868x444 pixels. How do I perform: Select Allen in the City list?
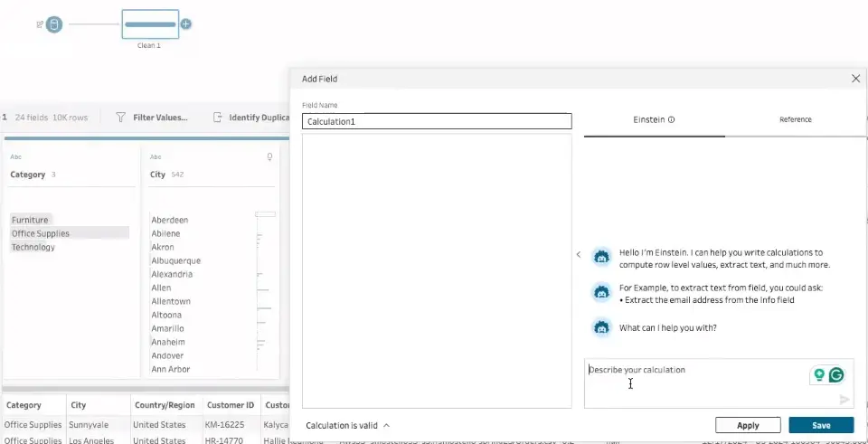161,288
